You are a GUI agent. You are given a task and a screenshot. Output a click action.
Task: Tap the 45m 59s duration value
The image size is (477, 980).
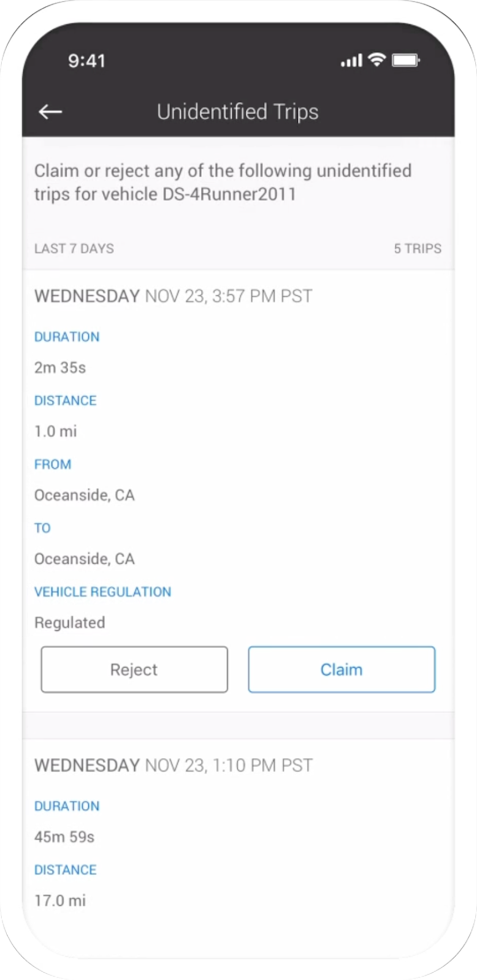[x=64, y=837]
